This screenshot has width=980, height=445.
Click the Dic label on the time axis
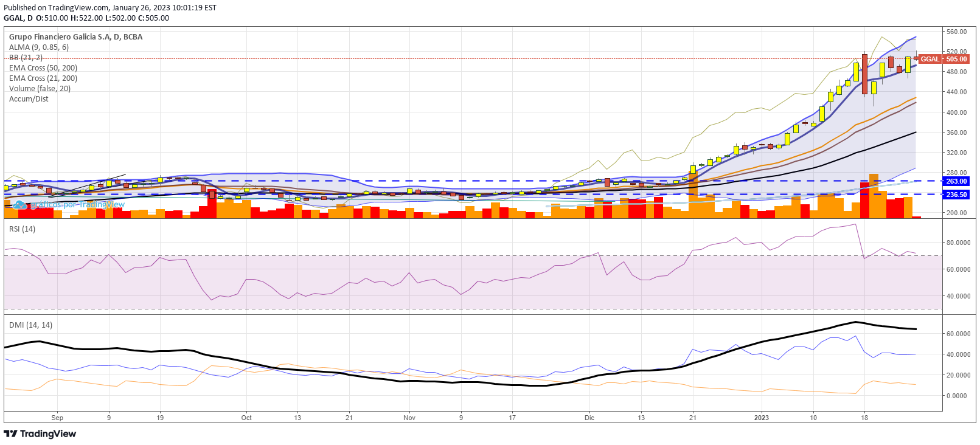[589, 418]
